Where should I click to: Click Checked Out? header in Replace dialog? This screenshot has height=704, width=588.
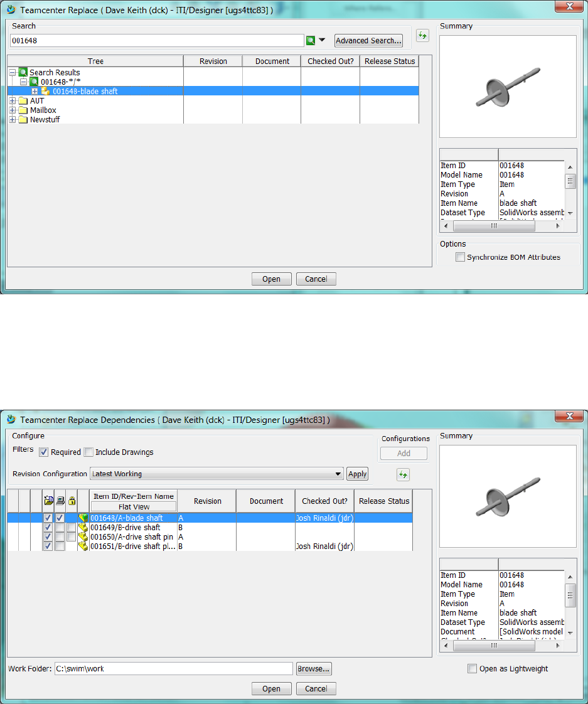point(330,61)
